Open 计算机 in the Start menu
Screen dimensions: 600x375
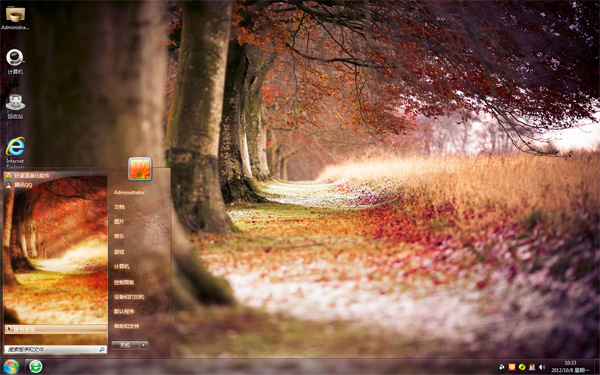[121, 267]
